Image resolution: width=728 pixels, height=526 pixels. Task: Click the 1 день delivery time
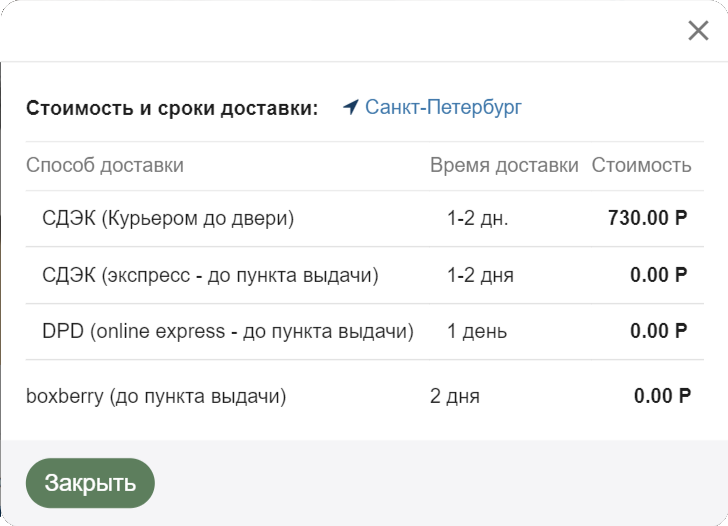coord(477,331)
